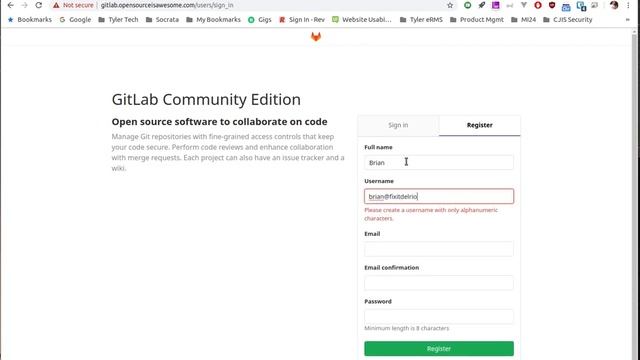Click the alphanumeric username error message
Viewport: 640px width, 360px height.
[x=431, y=214]
